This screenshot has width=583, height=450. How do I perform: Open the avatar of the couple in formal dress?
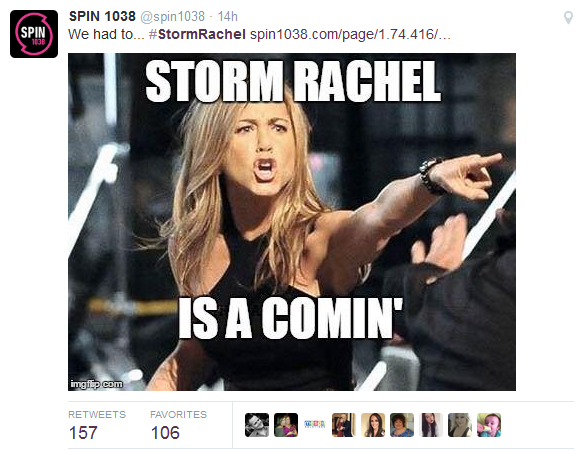click(344, 425)
